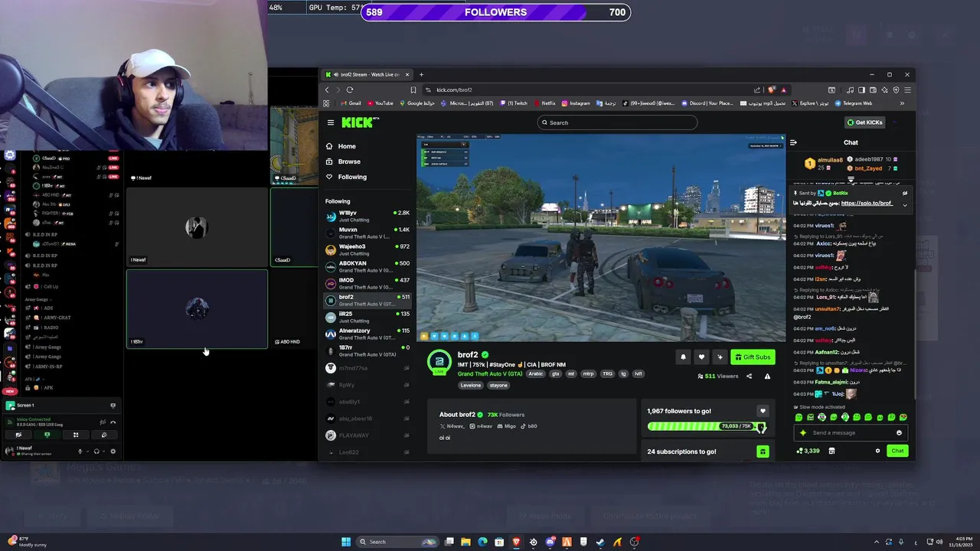Open Windows Start menu
This screenshot has width=980, height=551.
coord(346,542)
